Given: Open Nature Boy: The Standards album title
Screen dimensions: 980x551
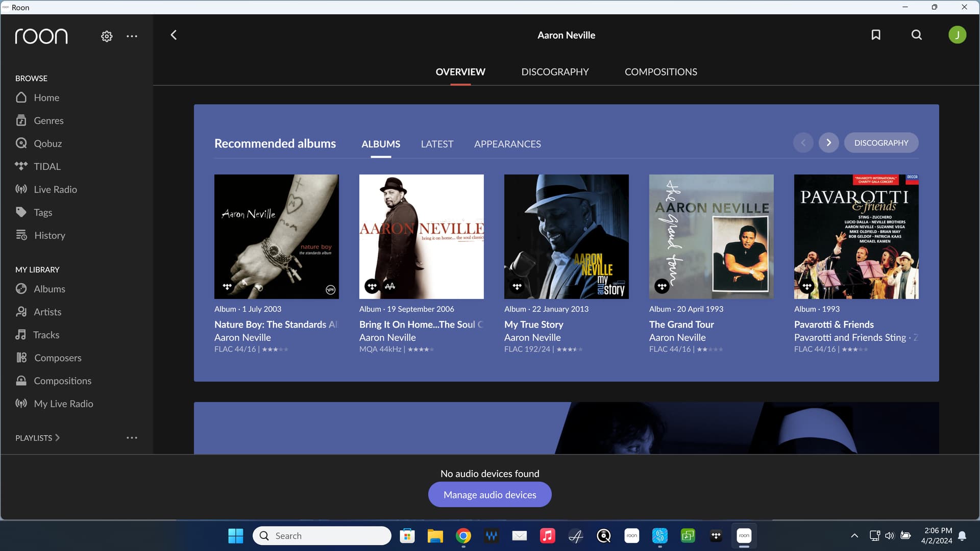Looking at the screenshot, I should point(276,324).
